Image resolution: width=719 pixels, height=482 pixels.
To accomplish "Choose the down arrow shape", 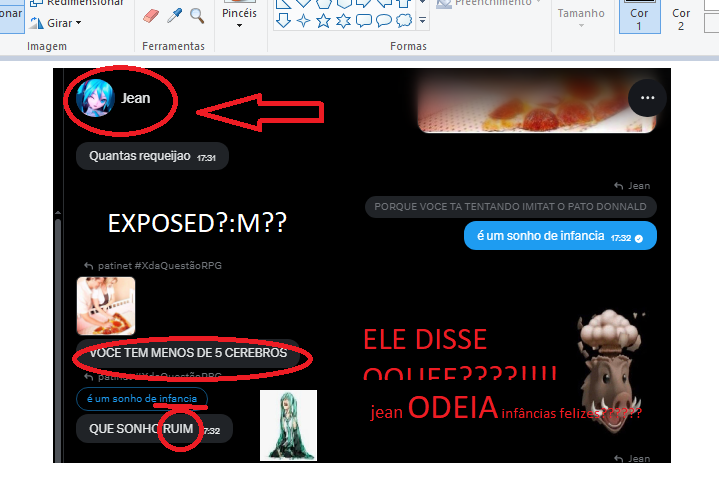I will pos(283,21).
